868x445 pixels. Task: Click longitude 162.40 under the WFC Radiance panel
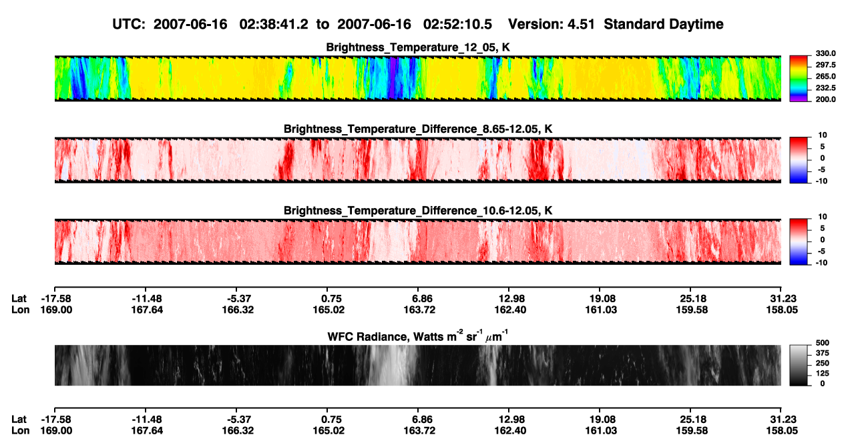[509, 431]
